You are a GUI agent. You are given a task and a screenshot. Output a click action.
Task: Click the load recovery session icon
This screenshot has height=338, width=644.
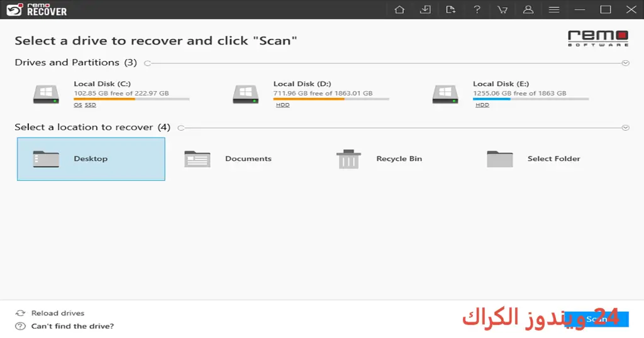pyautogui.click(x=450, y=9)
